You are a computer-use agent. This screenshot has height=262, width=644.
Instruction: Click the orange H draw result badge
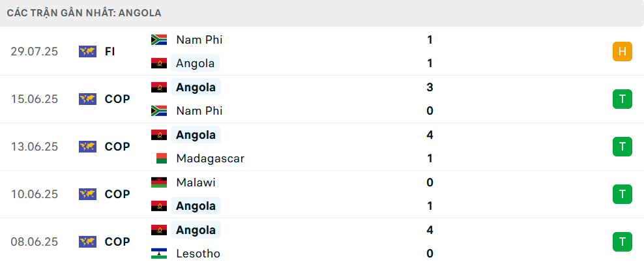click(622, 51)
